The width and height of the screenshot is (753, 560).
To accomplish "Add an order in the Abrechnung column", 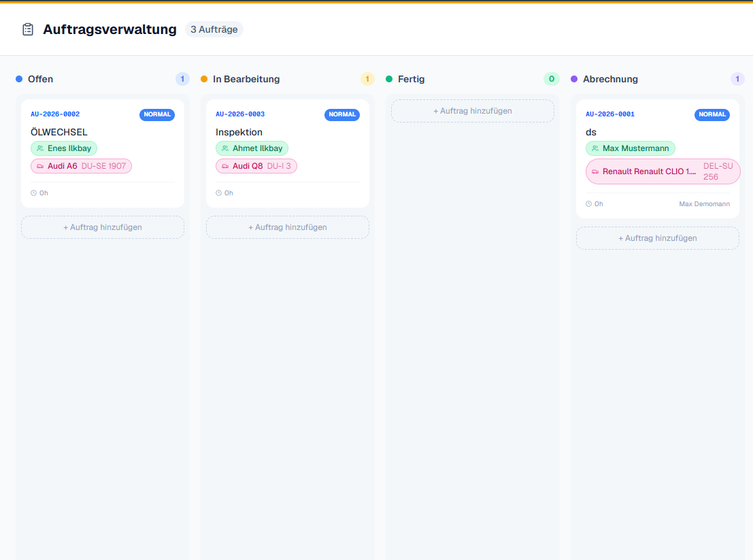I will 658,238.
